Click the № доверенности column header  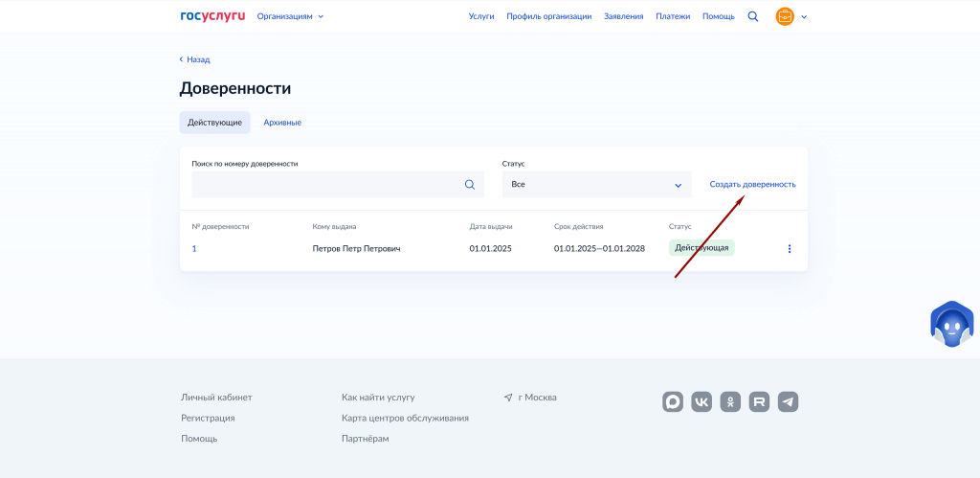tap(221, 226)
